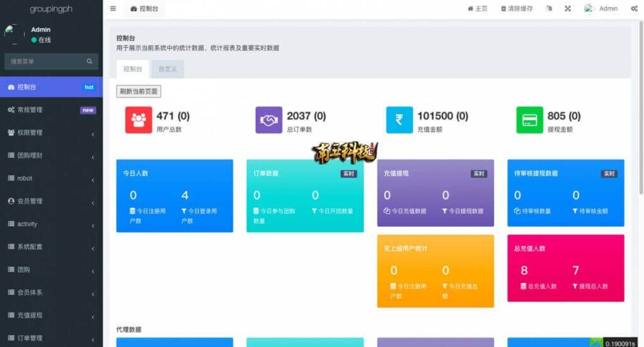Click the purple handshake 总订单数 icon

269,120
